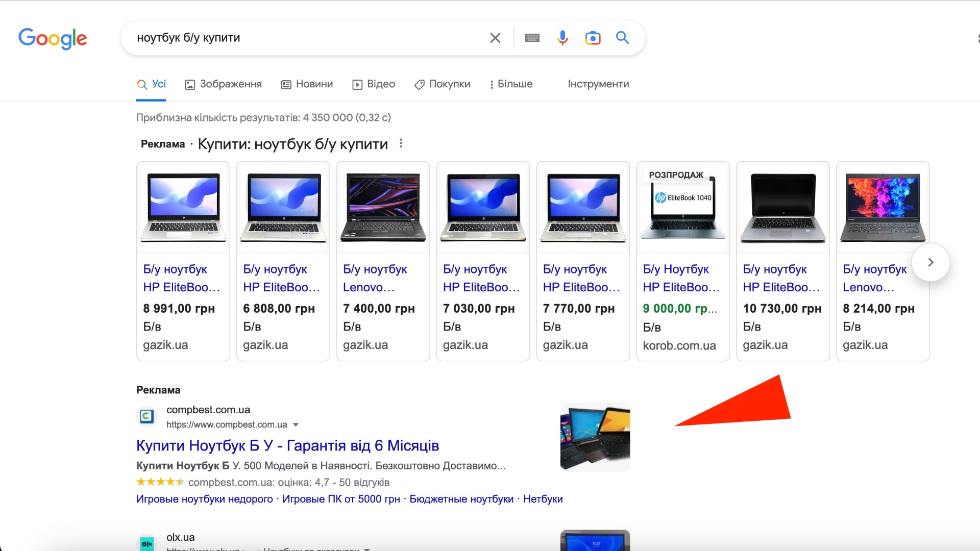Open the three-dot menu beside the shopping ads title
980x551 pixels.
[x=401, y=143]
